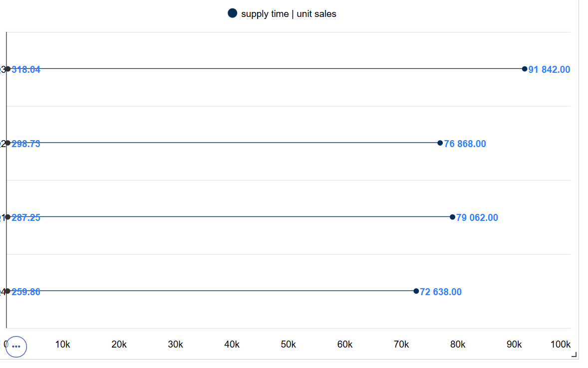This screenshot has height=368, width=588.
Task: Click the dark blue legend circle marker
Action: tap(233, 13)
